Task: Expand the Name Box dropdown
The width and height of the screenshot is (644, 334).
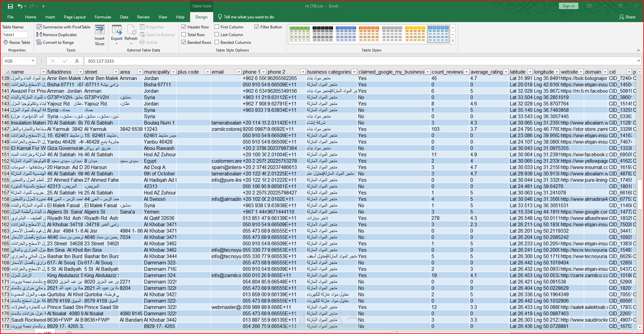Action: coord(33,61)
